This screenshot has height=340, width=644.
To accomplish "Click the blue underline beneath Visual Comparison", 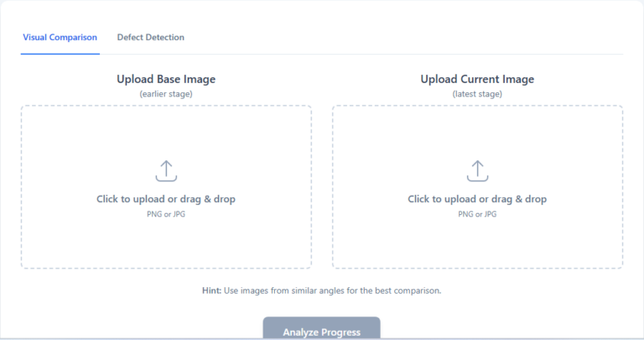I will point(60,54).
